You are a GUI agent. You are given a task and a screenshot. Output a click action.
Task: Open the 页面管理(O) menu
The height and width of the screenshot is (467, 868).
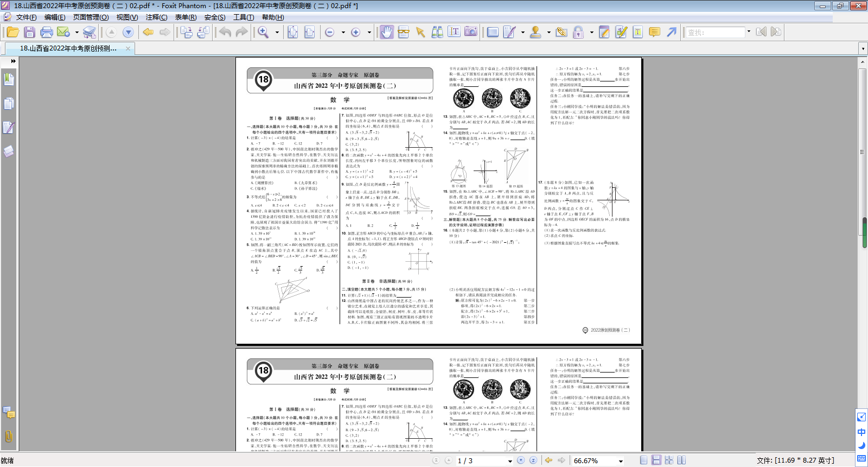click(x=91, y=17)
